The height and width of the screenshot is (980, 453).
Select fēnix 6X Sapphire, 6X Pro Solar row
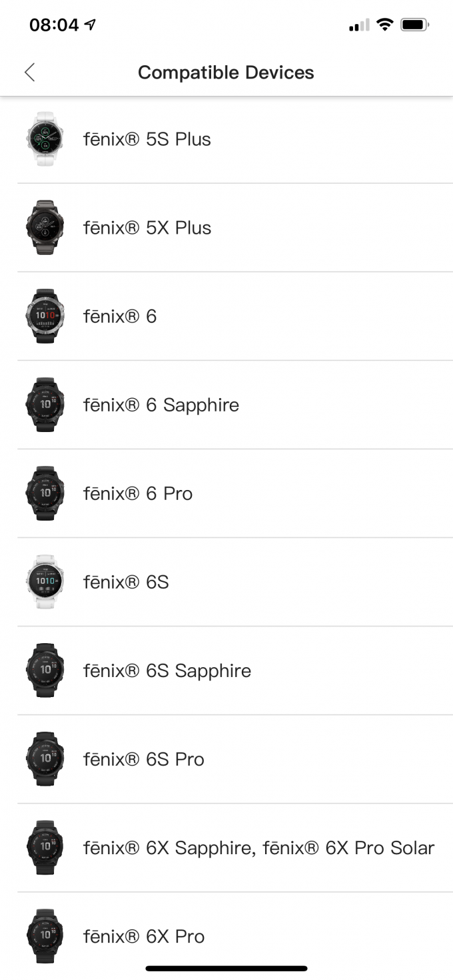(235, 848)
